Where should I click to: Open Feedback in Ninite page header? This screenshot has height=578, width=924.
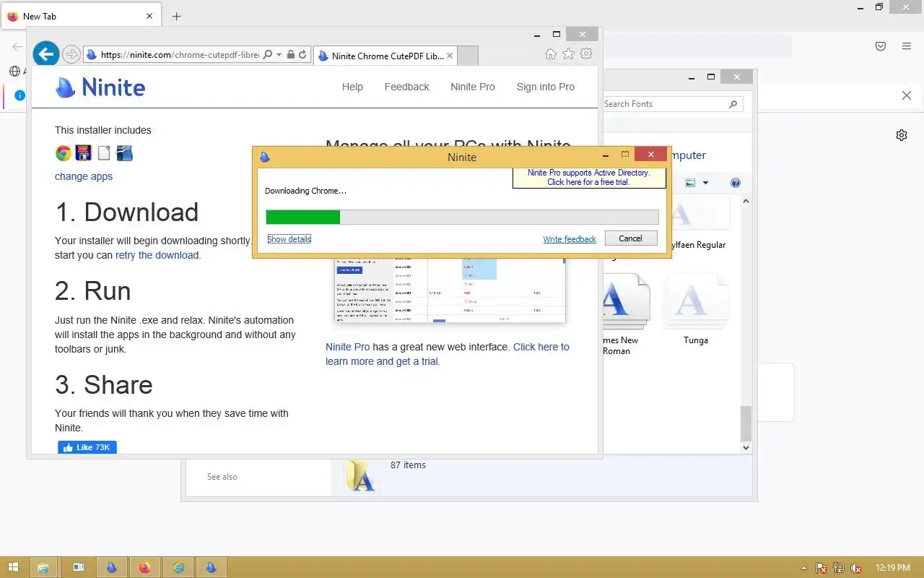pyautogui.click(x=406, y=87)
